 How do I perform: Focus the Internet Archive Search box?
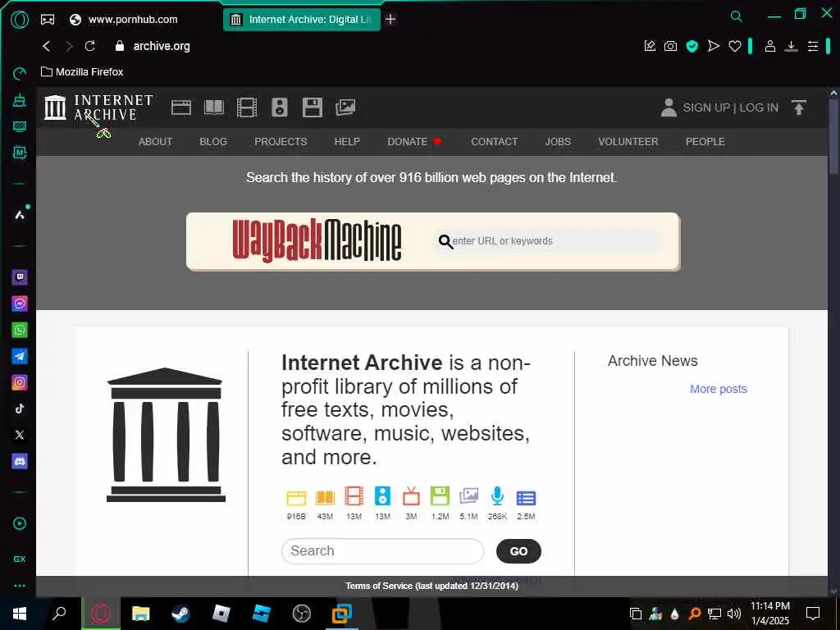click(382, 551)
